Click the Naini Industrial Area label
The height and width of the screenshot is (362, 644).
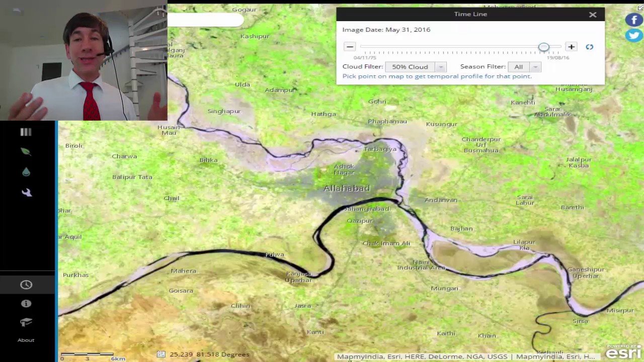(x=422, y=265)
